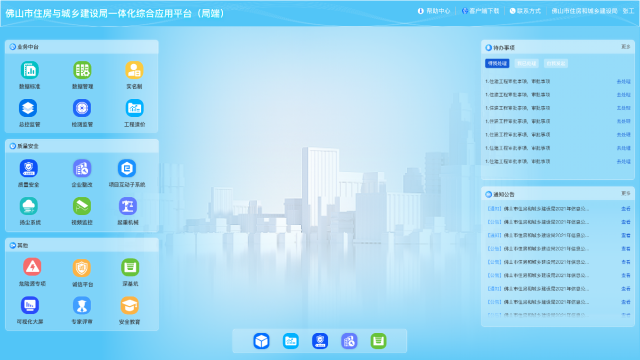Open 帮助中心 in the top bar
This screenshot has height=360, width=640.
pyautogui.click(x=434, y=11)
